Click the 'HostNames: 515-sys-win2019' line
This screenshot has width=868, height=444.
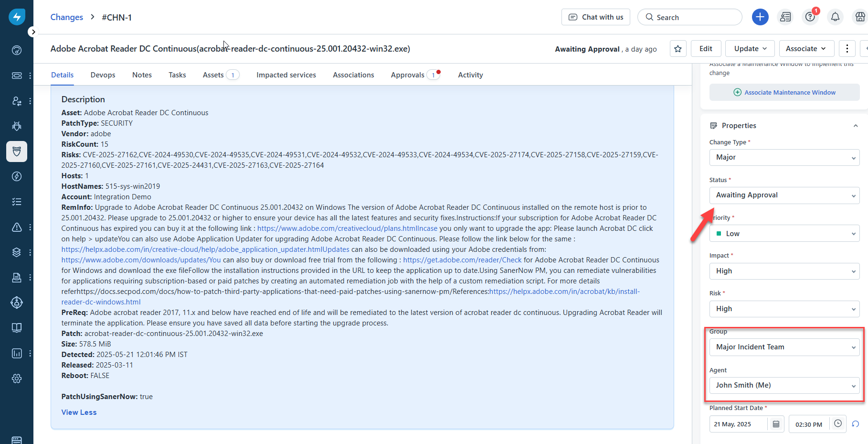tap(111, 186)
